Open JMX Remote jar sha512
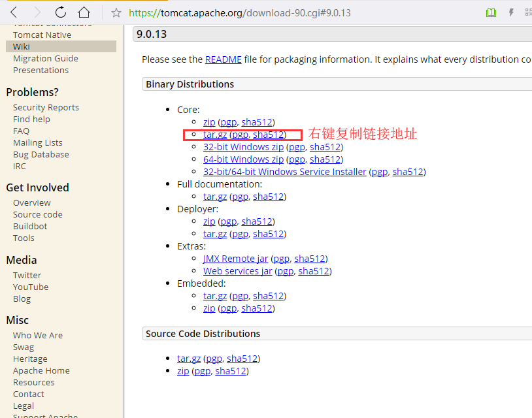Image resolution: width=532 pixels, height=418 pixels. (x=309, y=259)
